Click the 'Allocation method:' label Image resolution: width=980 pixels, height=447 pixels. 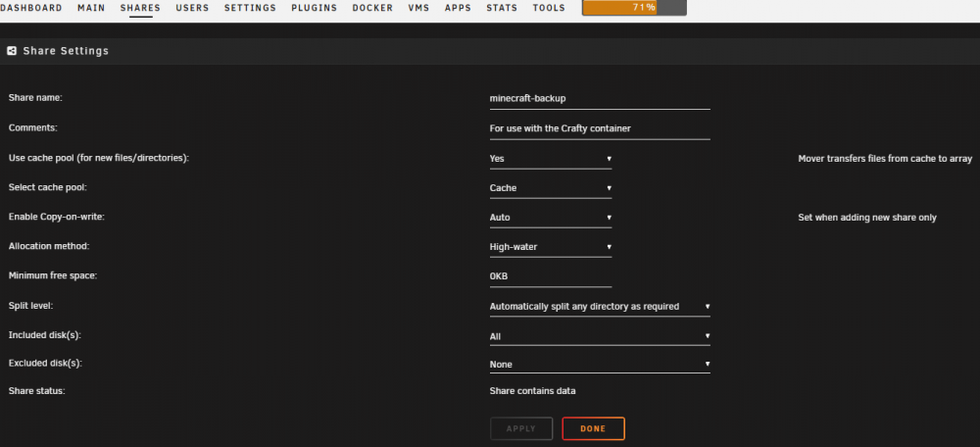click(49, 246)
